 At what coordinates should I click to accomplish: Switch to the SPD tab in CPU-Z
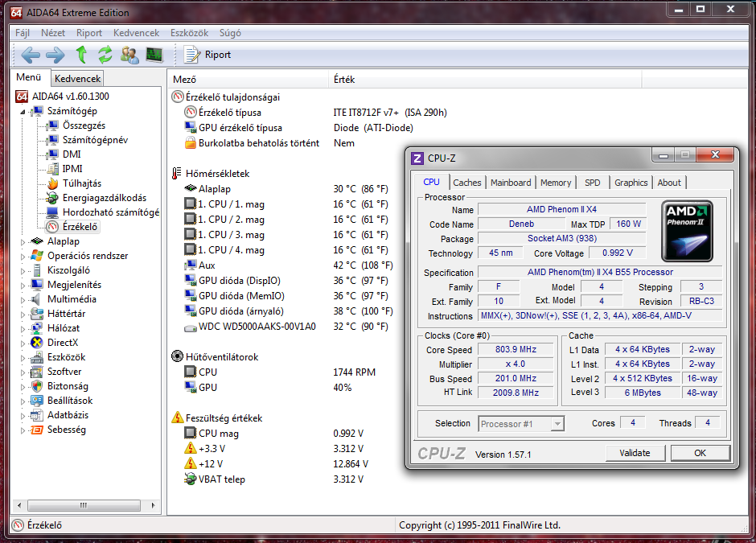pyautogui.click(x=593, y=183)
